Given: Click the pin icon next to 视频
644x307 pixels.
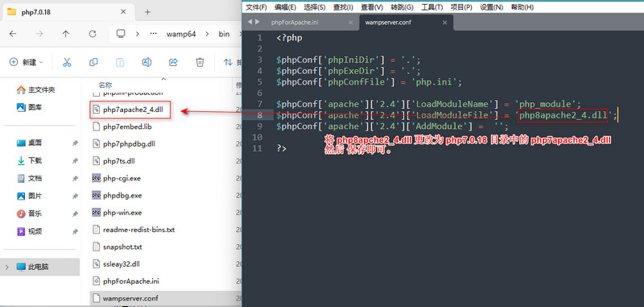Looking at the screenshot, I should [x=75, y=232].
